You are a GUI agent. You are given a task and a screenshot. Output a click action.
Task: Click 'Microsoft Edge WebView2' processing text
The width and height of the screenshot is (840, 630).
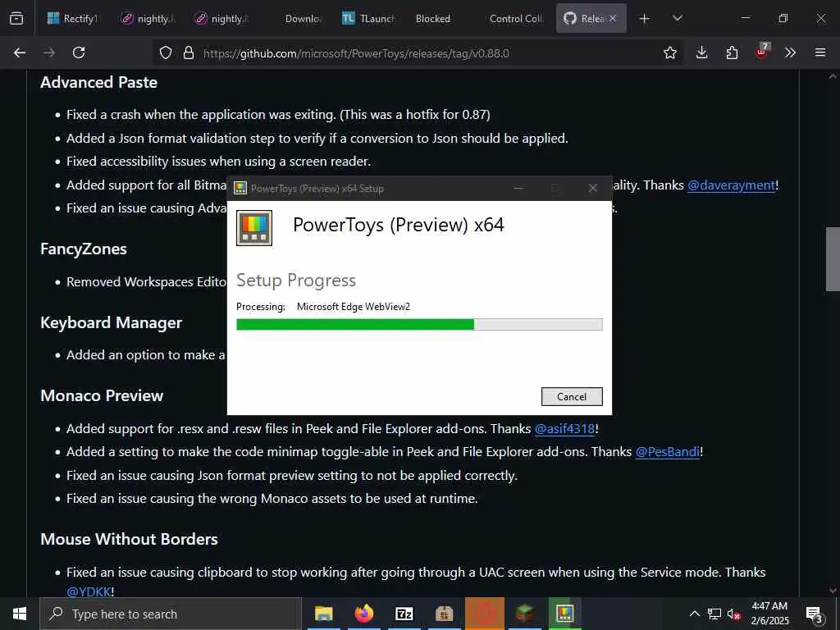tap(354, 307)
